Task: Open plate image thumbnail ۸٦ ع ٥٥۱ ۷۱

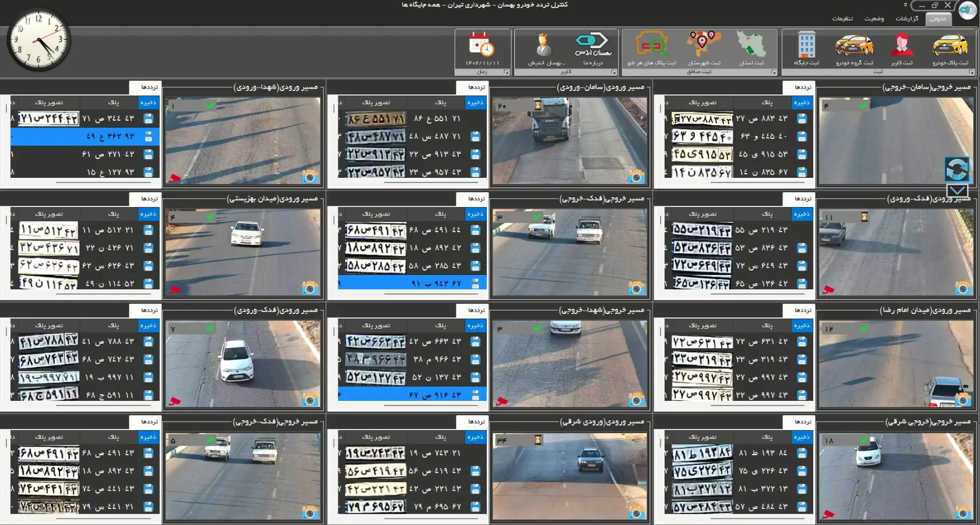Action: click(375, 119)
